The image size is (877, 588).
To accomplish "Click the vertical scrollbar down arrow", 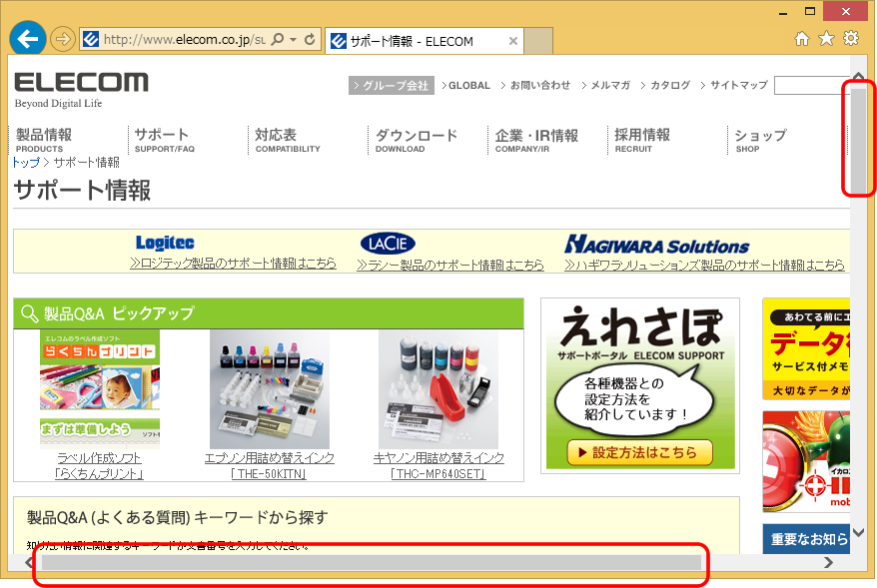I will pyautogui.click(x=858, y=533).
